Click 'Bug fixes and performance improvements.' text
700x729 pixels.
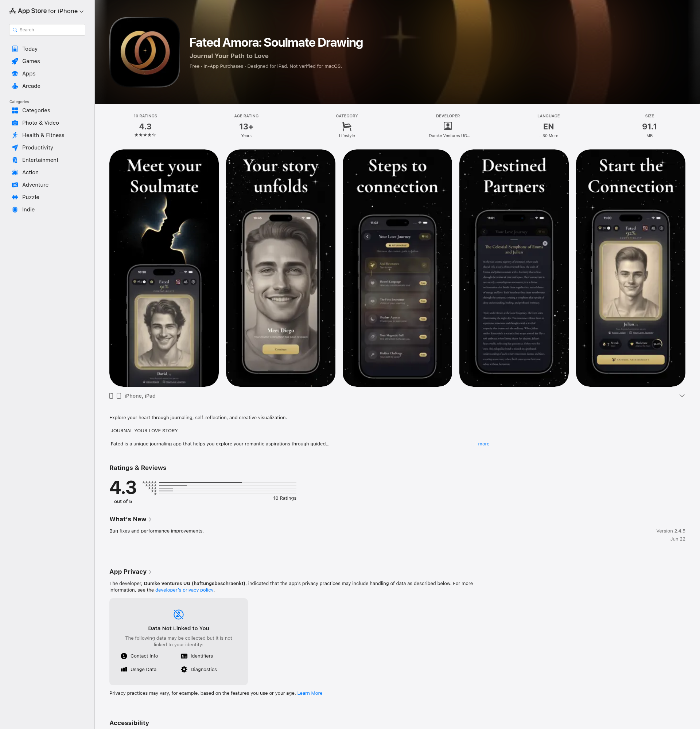(157, 531)
